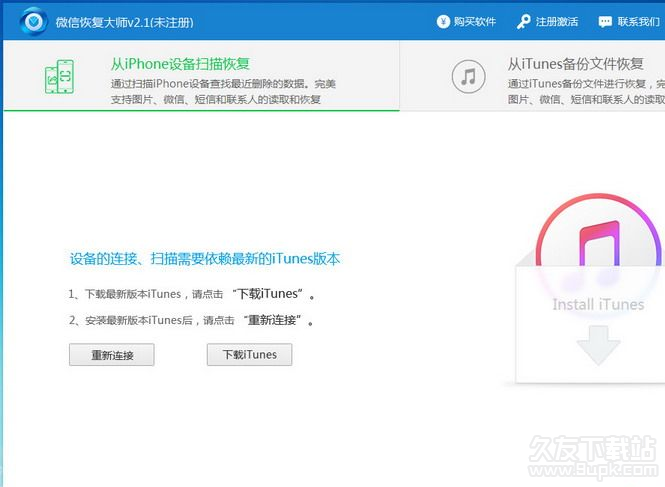Click description 通过iTunes备份文件进行恢复
The height and width of the screenshot is (487, 665).
point(586,91)
